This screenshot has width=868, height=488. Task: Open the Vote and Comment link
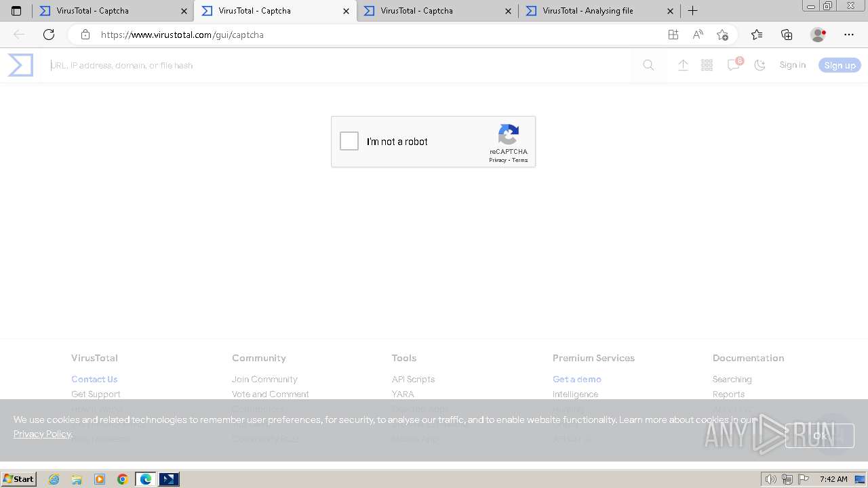pyautogui.click(x=270, y=394)
